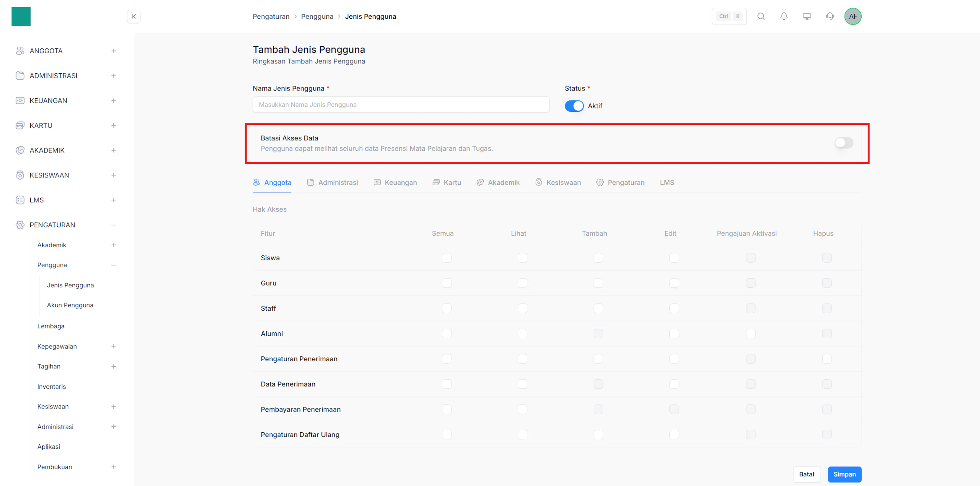Go to Pengguna breadcrumb link
This screenshot has width=980, height=486.
[317, 16]
